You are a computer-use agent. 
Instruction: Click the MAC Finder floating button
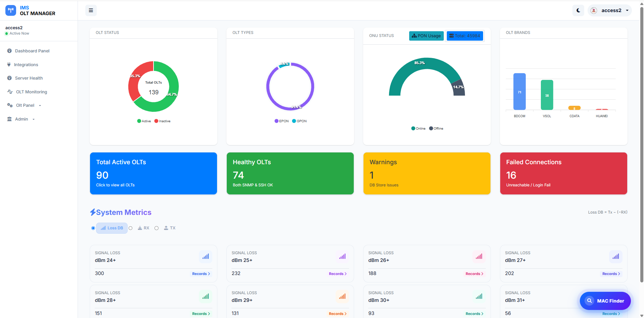(605, 301)
